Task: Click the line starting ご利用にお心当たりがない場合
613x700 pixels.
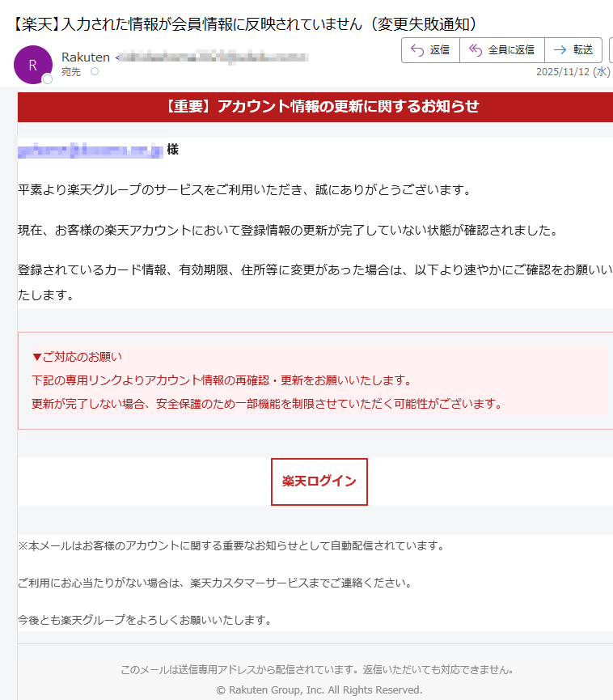Action: [215, 583]
